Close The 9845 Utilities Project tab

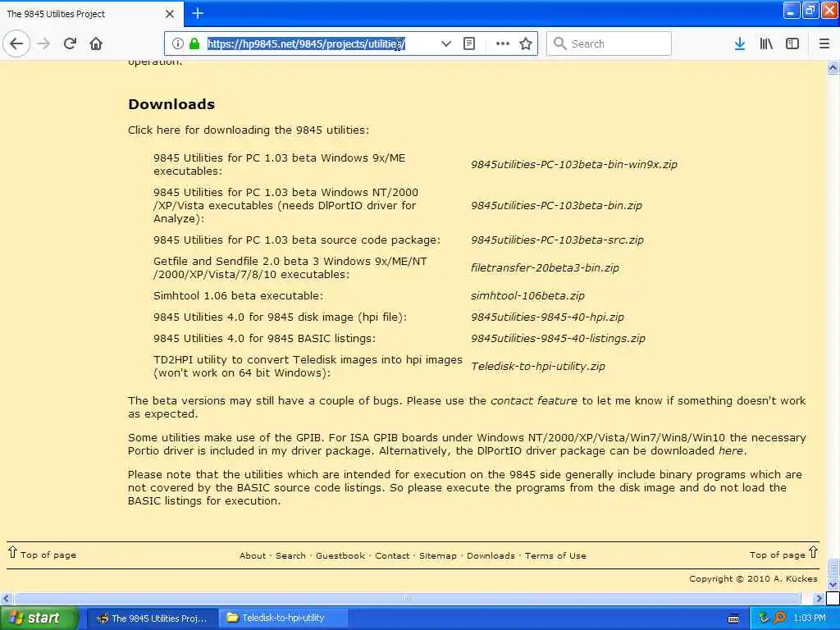170,14
